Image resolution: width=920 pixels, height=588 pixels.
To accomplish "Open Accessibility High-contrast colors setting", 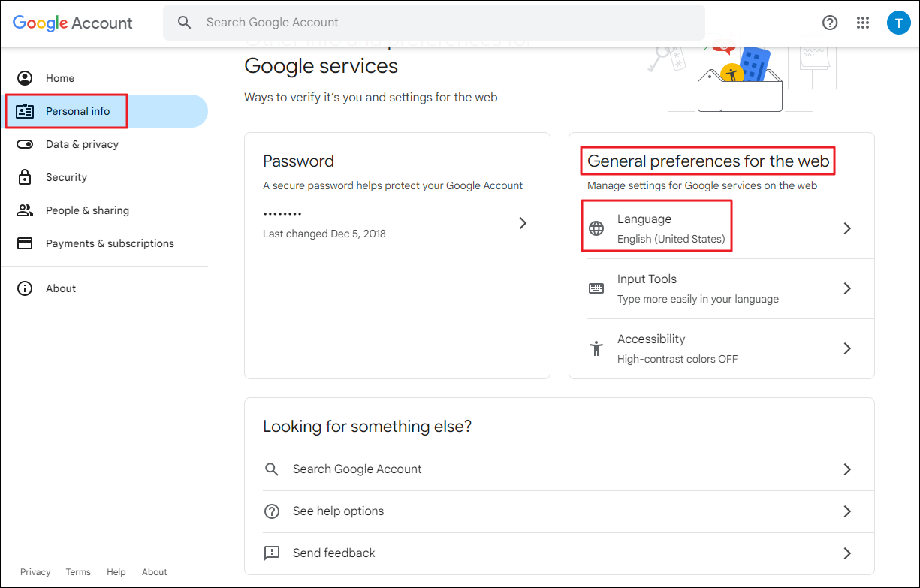I will [x=721, y=348].
